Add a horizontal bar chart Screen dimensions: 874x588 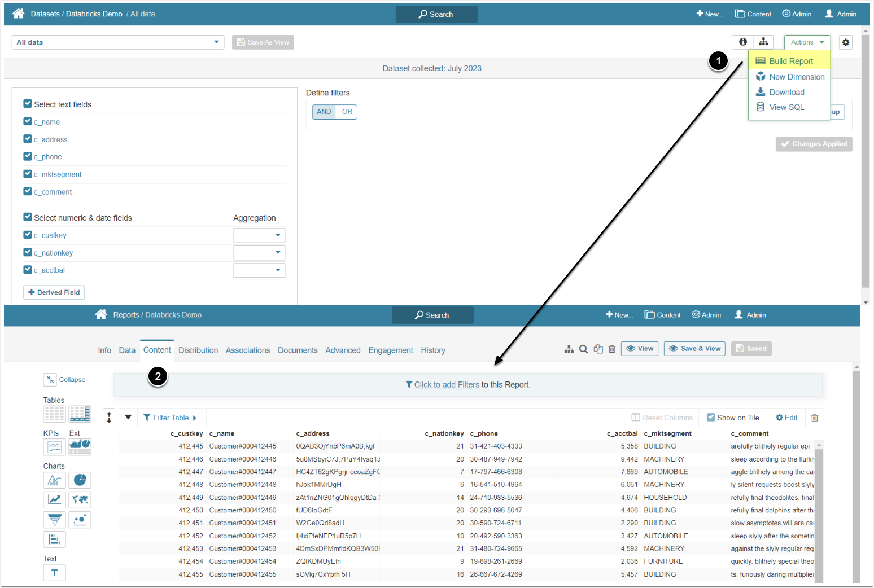click(x=55, y=539)
